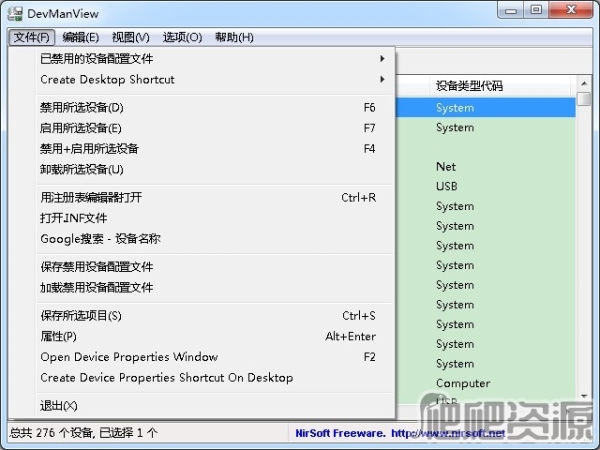
Task: Expand the 已禁用的设备配置文件 submenu arrow
Action: (382, 59)
